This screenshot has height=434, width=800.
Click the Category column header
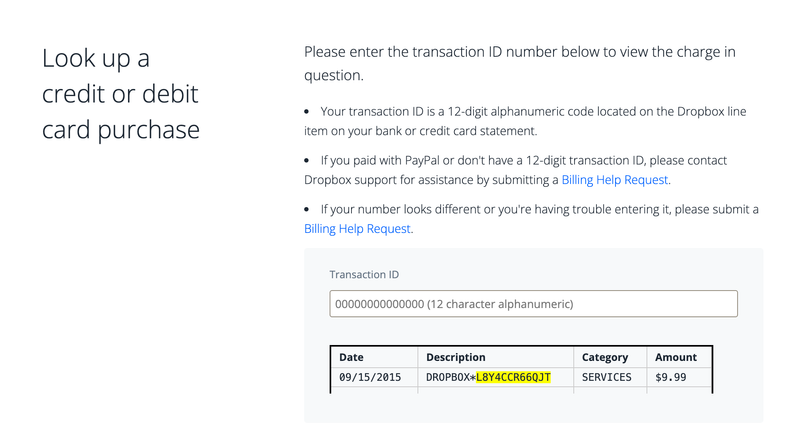(605, 357)
